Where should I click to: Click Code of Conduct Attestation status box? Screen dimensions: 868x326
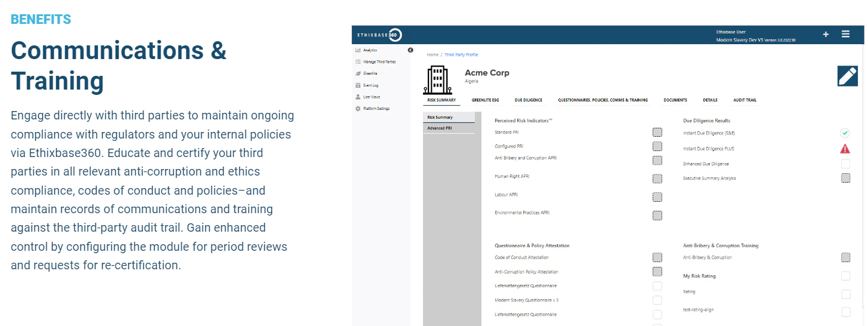(x=657, y=257)
